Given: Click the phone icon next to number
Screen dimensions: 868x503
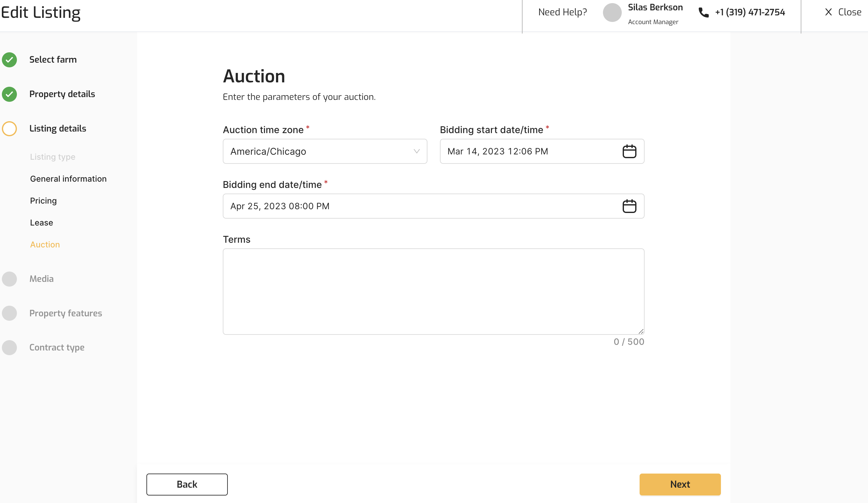Looking at the screenshot, I should [703, 13].
